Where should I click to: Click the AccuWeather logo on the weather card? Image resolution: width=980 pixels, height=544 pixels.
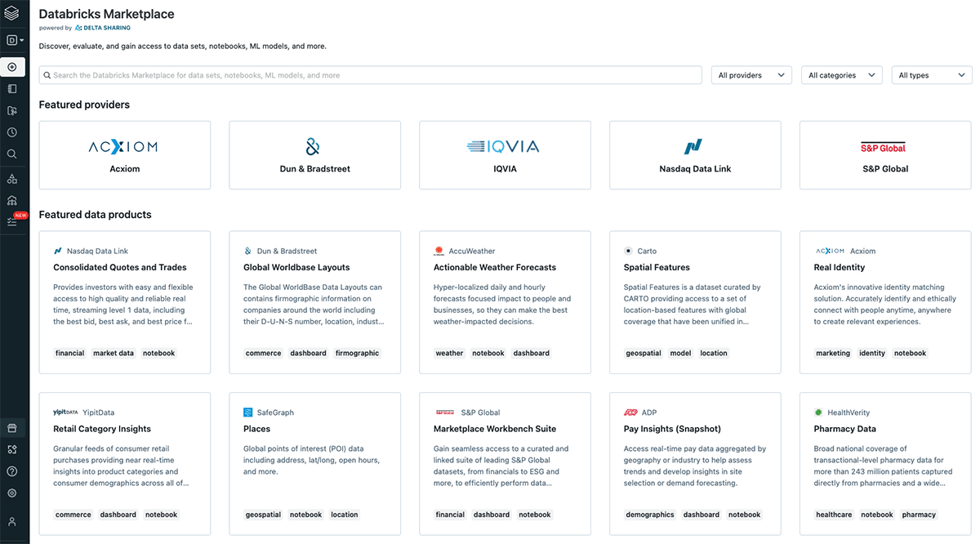tap(439, 251)
